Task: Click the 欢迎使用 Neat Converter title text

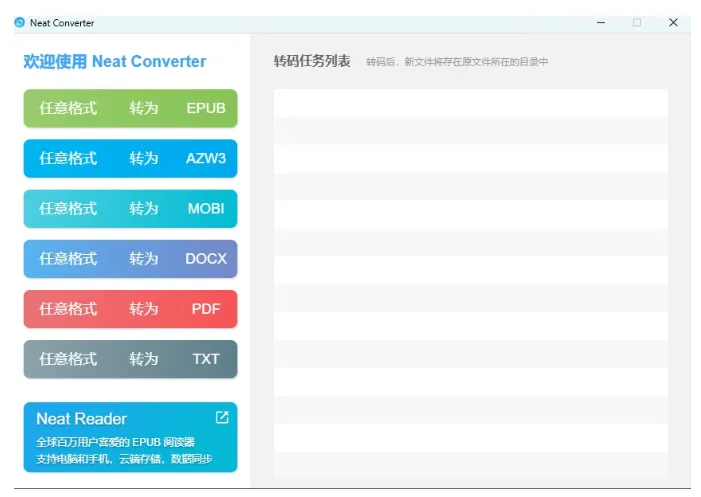Action: [115, 61]
